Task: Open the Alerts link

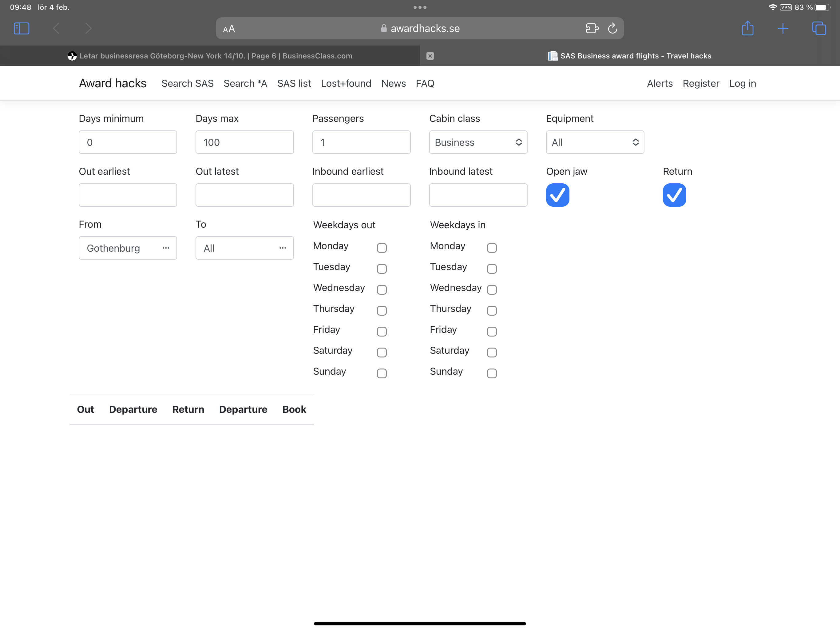Action: pos(660,83)
